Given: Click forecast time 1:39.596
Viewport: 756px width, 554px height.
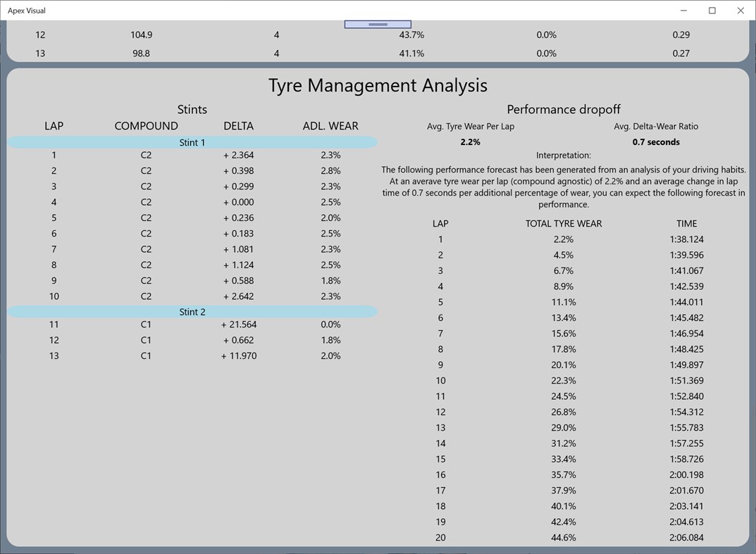Looking at the screenshot, I should pyautogui.click(x=686, y=255).
